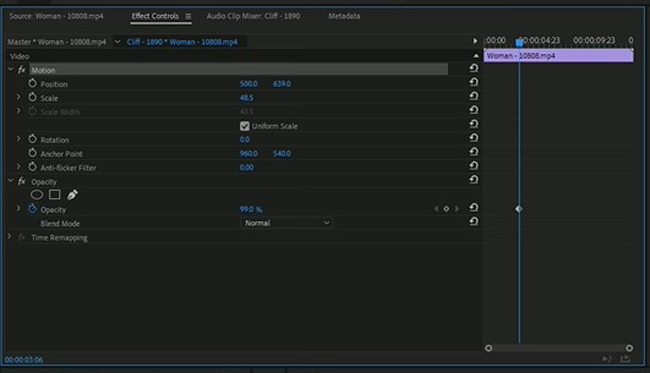Screen dimensions: 650x373
Task: Open the Blend Mode dropdown set to Normal
Action: pyautogui.click(x=286, y=223)
